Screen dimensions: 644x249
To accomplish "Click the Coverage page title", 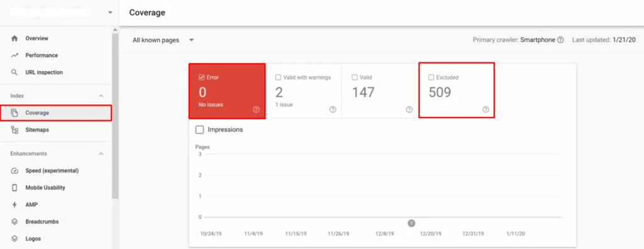I will coord(147,13).
